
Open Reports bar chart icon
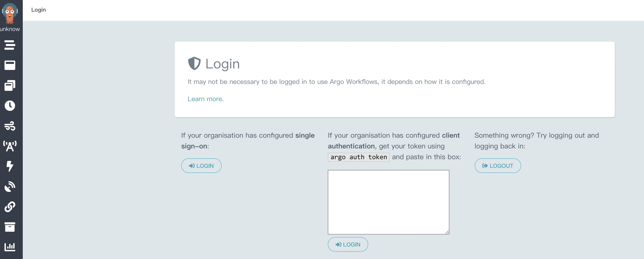click(10, 247)
